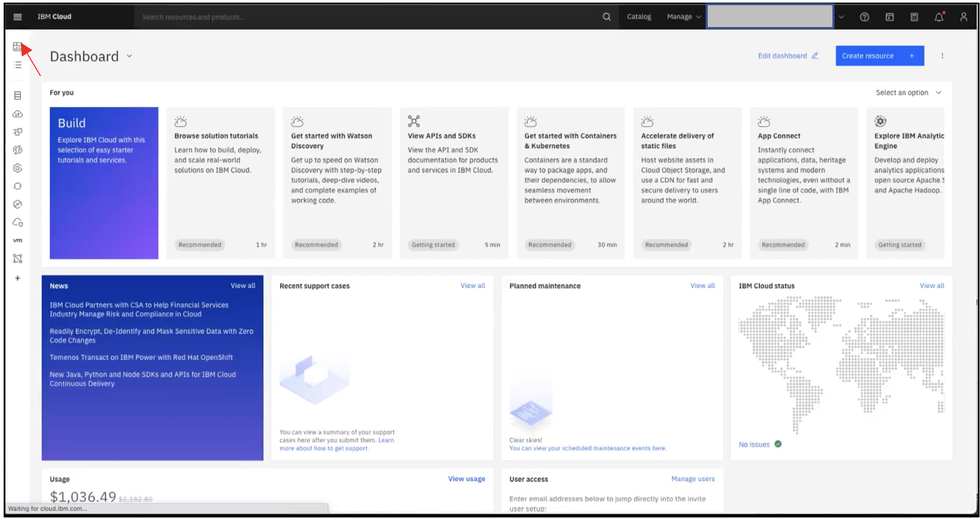980x519 pixels.
Task: Click the No issues status link
Action: pyautogui.click(x=754, y=445)
